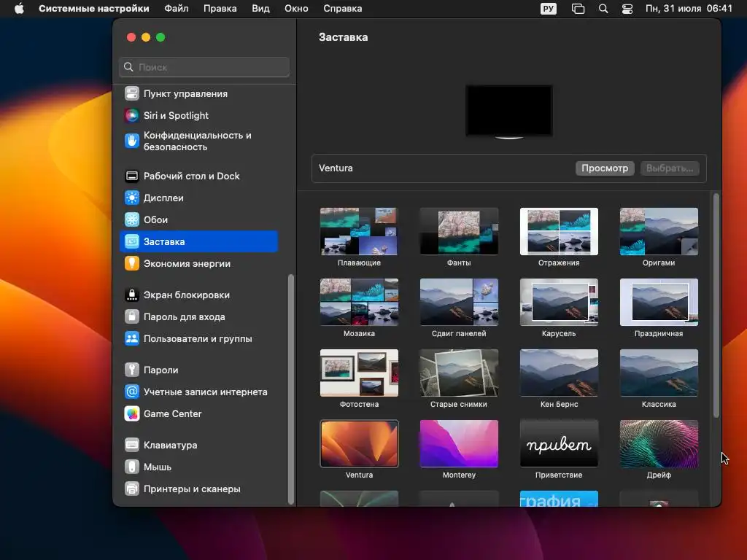Open the Apple menu logo
747x560 pixels.
tap(19, 9)
